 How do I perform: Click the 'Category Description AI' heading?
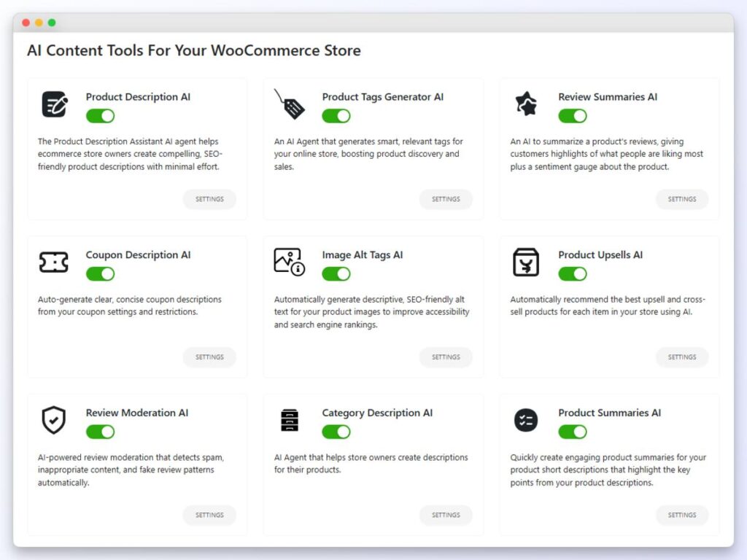click(377, 413)
